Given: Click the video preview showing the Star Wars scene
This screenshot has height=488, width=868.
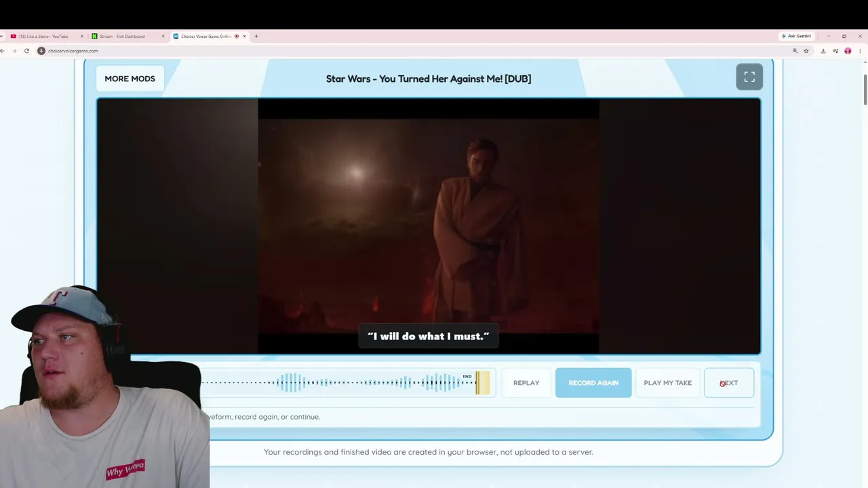Looking at the screenshot, I should point(429,226).
